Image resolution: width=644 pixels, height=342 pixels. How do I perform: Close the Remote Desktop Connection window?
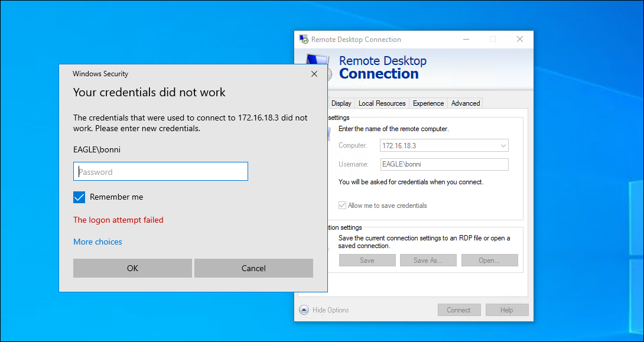tap(519, 40)
